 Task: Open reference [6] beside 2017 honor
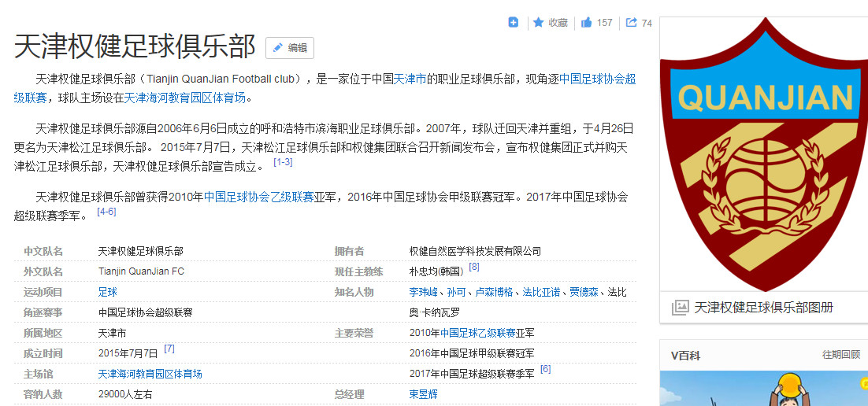pos(545,369)
